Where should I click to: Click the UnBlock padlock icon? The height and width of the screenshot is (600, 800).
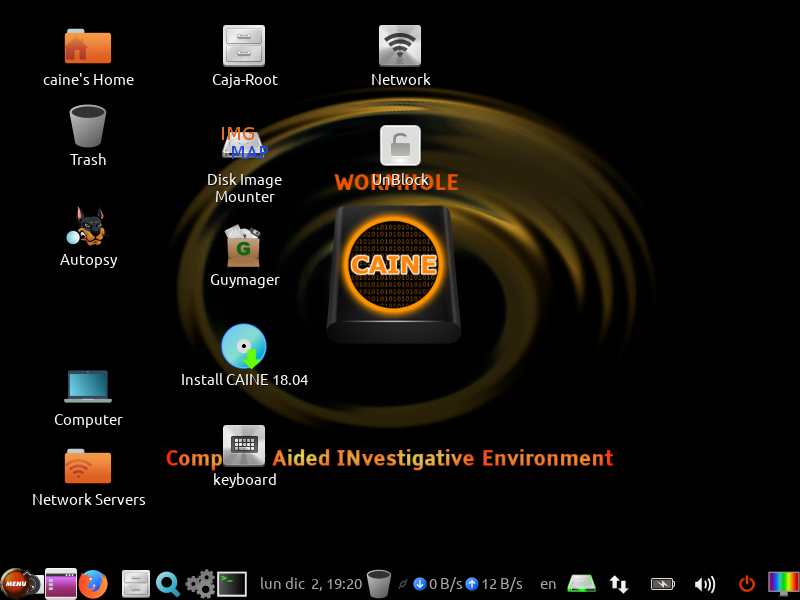401,145
